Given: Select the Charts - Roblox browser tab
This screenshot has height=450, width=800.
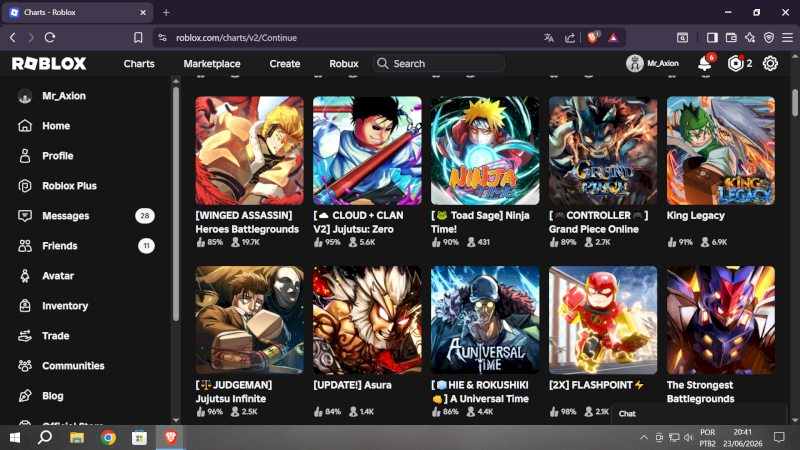Looking at the screenshot, I should (77, 12).
